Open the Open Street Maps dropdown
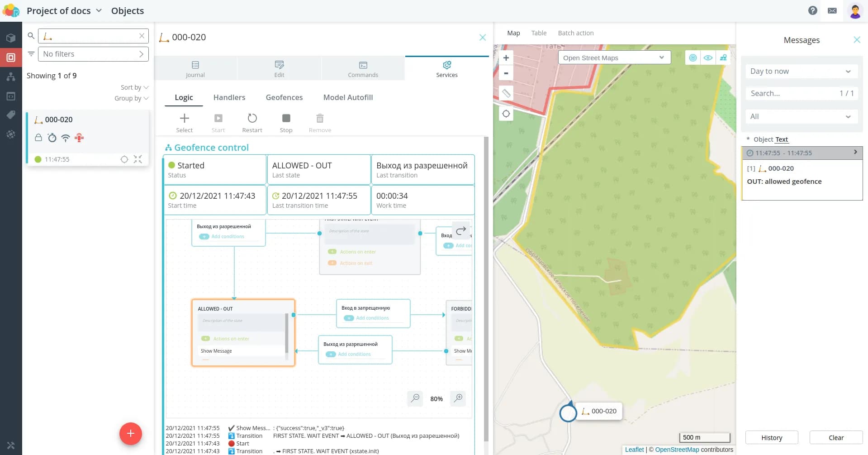 click(x=614, y=58)
